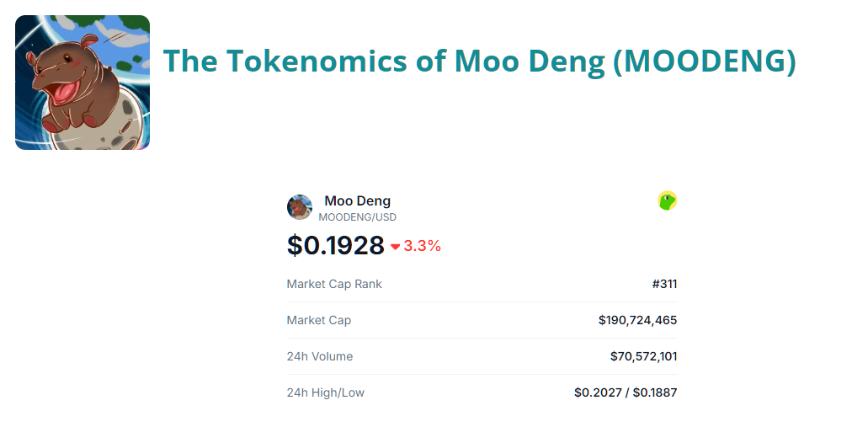Screen dimensions: 868x427
Task: Click the $70,572,101 volume value
Action: click(643, 356)
